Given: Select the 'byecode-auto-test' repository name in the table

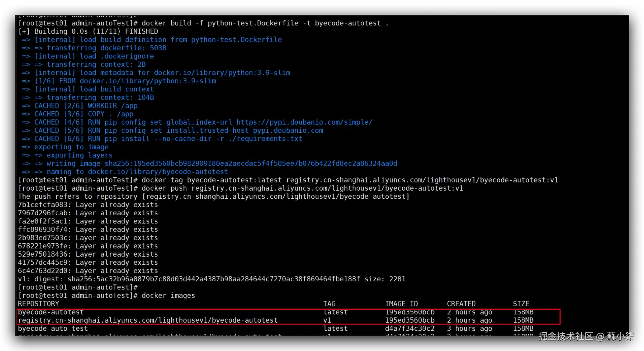Looking at the screenshot, I should click(x=53, y=329).
